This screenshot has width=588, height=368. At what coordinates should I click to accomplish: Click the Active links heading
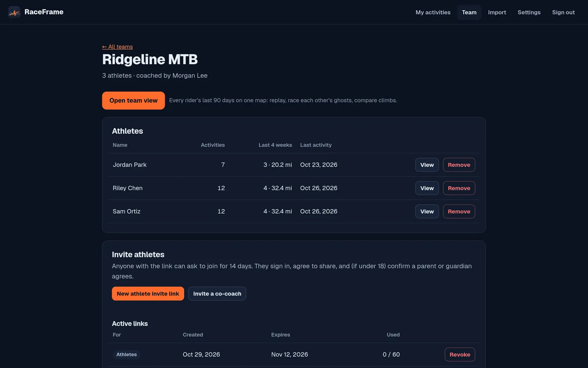click(130, 323)
